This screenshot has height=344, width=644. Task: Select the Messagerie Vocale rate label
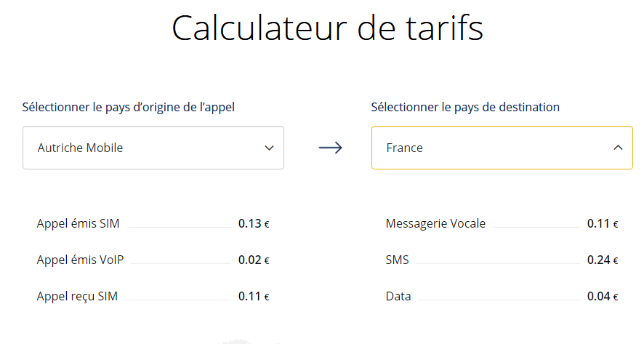(x=435, y=223)
